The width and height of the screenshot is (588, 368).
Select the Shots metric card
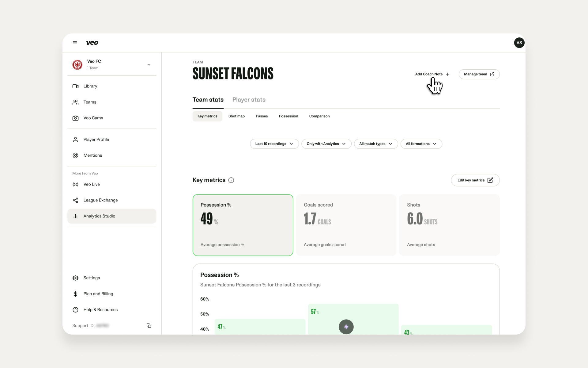(x=449, y=225)
